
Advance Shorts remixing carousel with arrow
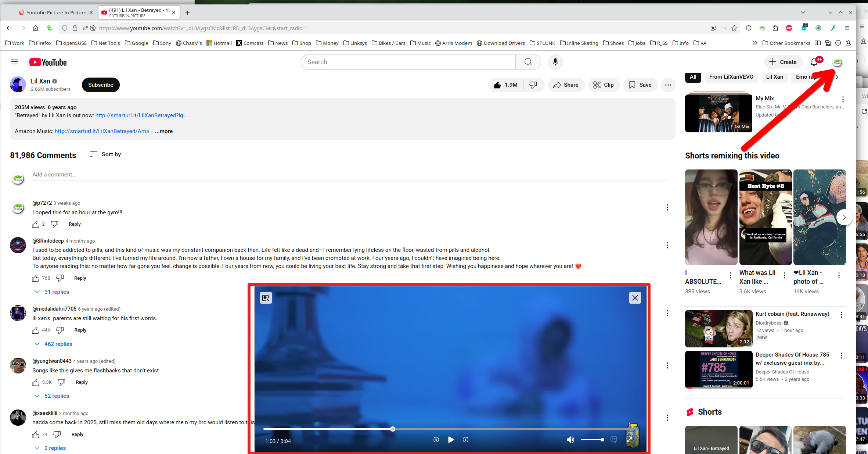pyautogui.click(x=844, y=217)
